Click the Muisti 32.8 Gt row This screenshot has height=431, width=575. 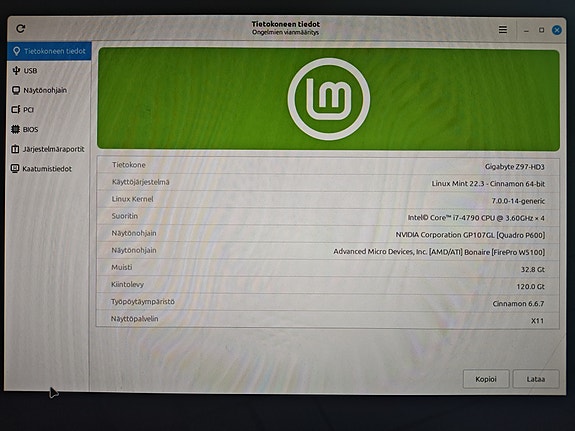[328, 268]
